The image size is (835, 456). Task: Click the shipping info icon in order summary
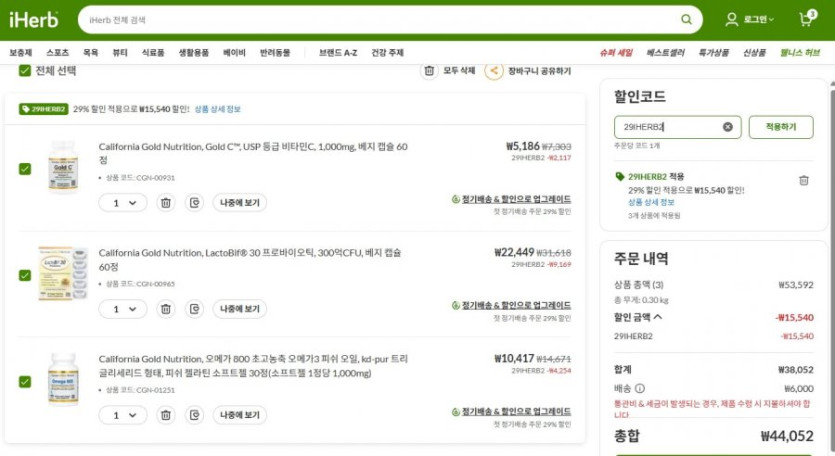coord(640,389)
